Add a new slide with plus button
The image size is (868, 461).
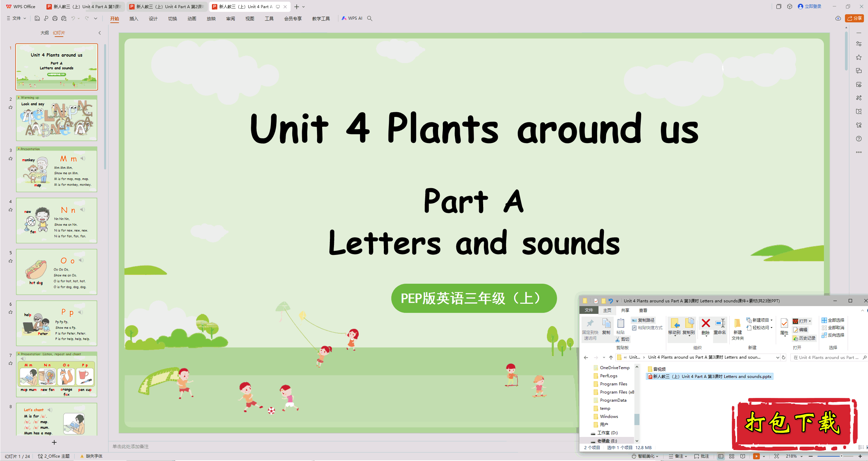click(x=54, y=442)
